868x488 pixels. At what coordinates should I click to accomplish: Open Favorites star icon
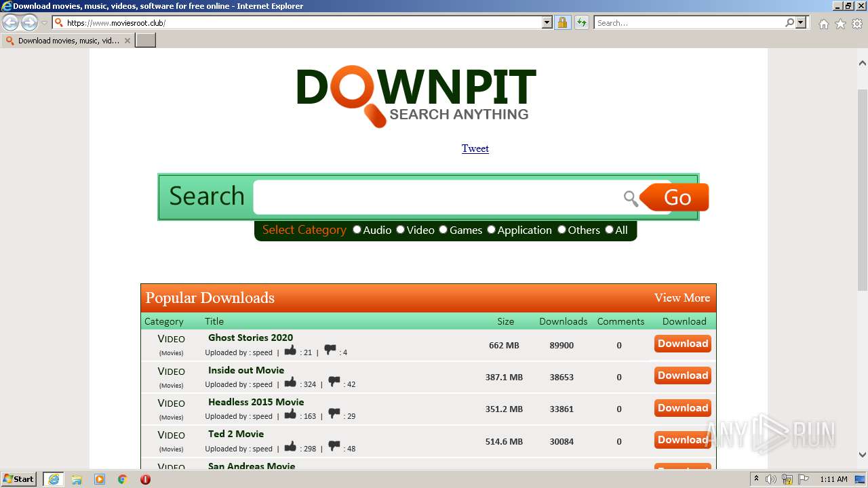pyautogui.click(x=840, y=24)
